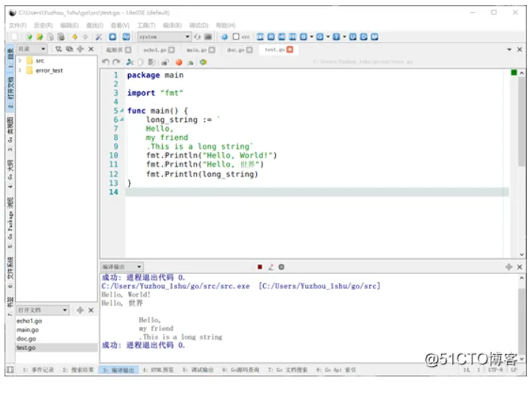Open the tools wrench icon in main toolbar
The height and width of the screenshot is (393, 532).
[x=99, y=37]
